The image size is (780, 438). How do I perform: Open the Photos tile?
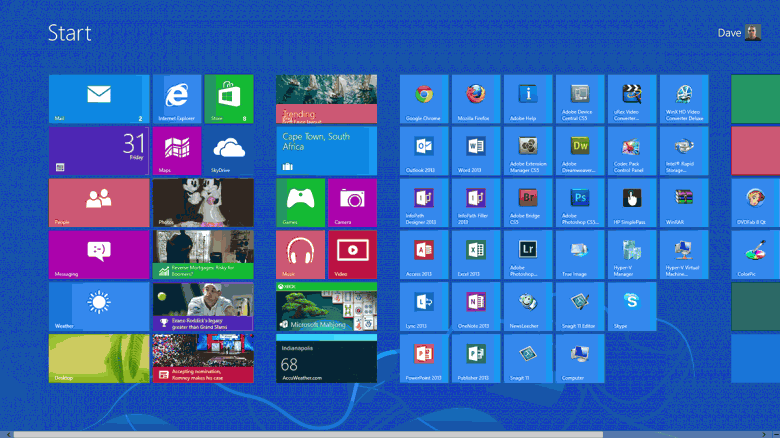tap(203, 203)
